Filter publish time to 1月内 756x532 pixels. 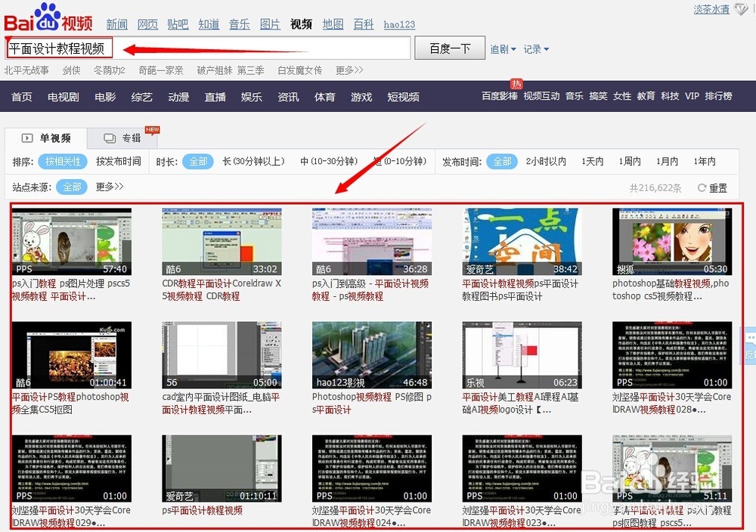pyautogui.click(x=667, y=162)
